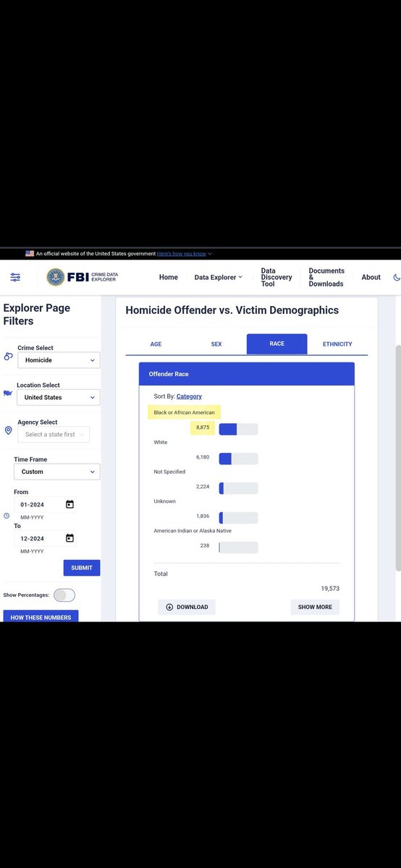Go to Home in navigation
Viewport: 401px width, 868px height.
click(169, 277)
